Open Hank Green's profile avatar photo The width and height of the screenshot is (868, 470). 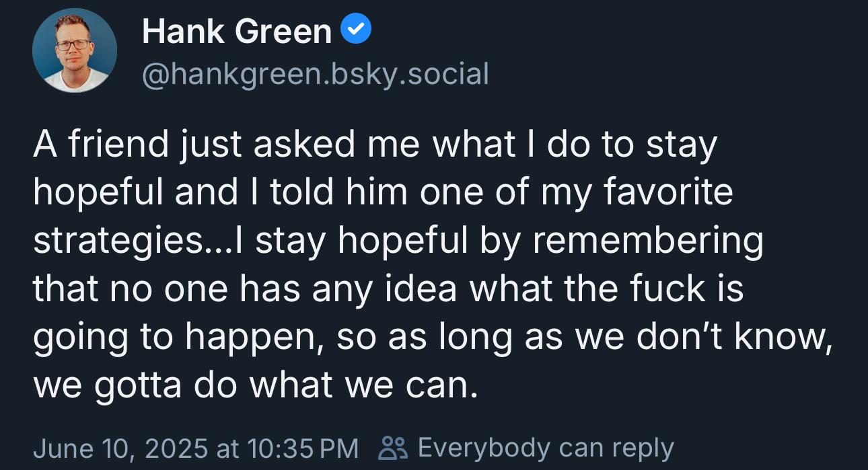(75, 50)
